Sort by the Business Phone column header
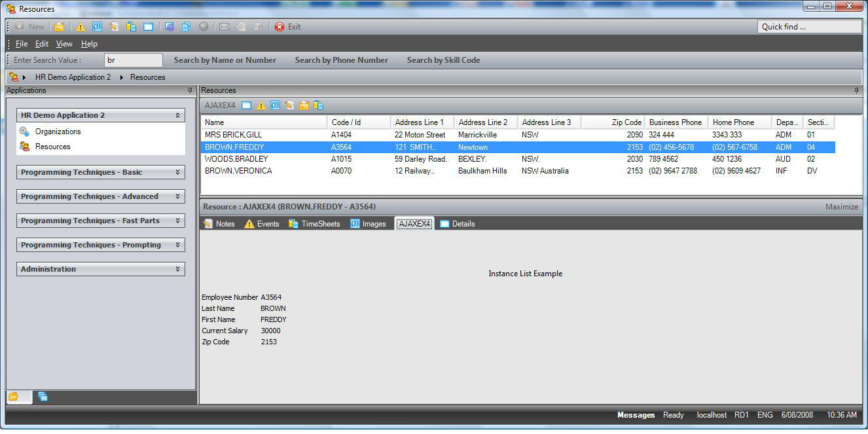 (x=676, y=122)
